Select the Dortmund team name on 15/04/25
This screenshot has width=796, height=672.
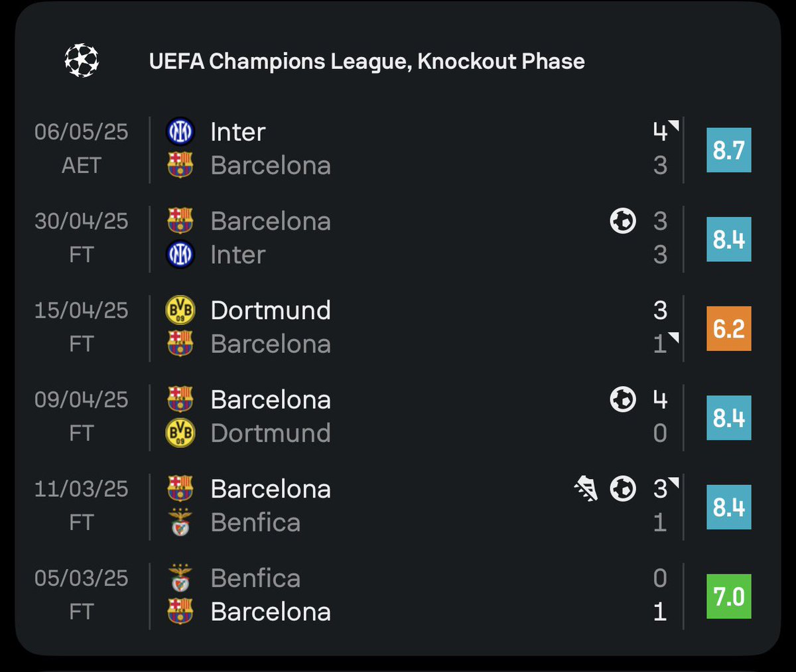click(x=271, y=310)
